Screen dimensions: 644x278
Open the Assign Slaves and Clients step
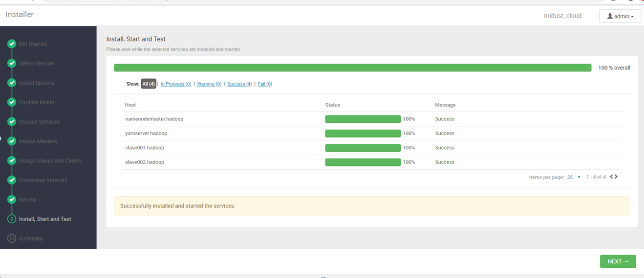(x=50, y=161)
